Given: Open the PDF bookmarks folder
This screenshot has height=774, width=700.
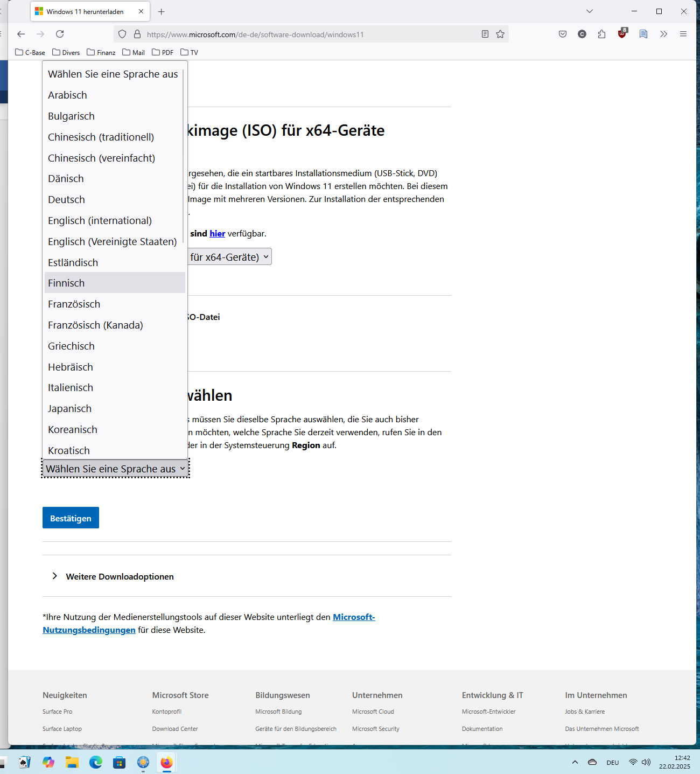Looking at the screenshot, I should 163,52.
